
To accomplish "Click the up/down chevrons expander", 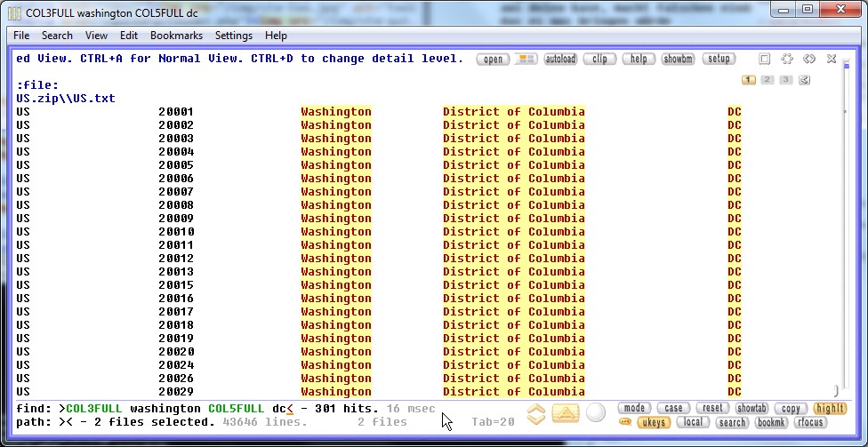I will coord(535,413).
